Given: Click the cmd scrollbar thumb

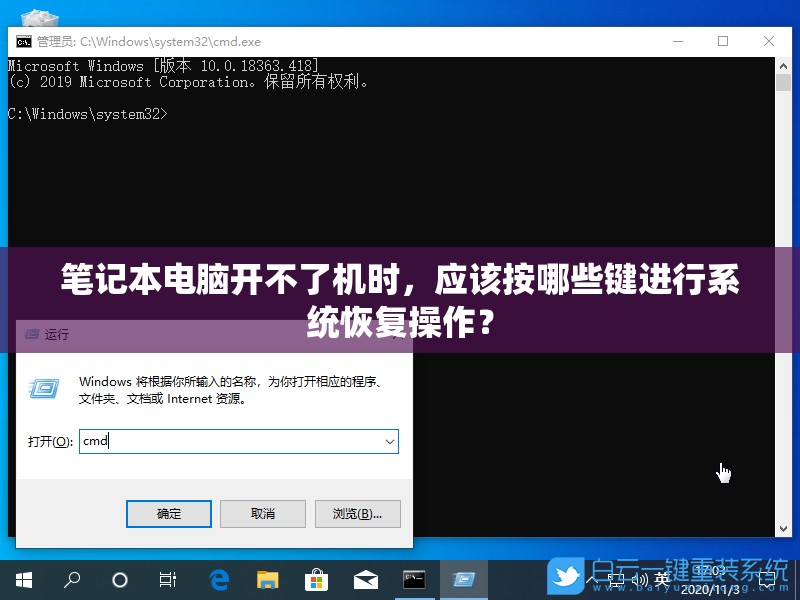Looking at the screenshot, I should (x=783, y=82).
